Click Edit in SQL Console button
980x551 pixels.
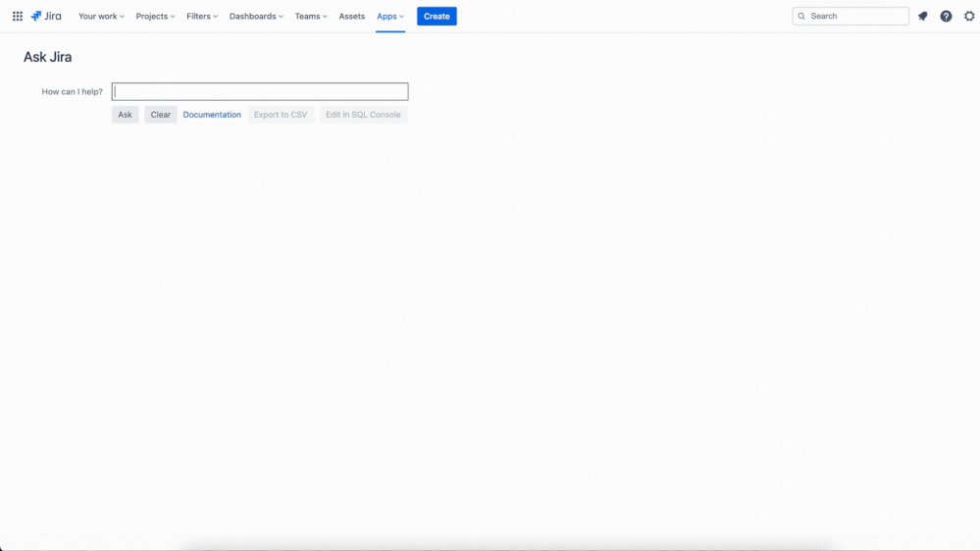(x=363, y=115)
